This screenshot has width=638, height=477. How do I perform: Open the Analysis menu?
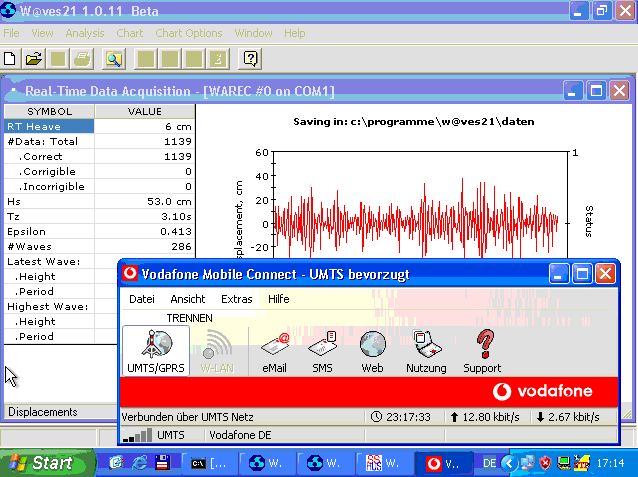click(85, 33)
